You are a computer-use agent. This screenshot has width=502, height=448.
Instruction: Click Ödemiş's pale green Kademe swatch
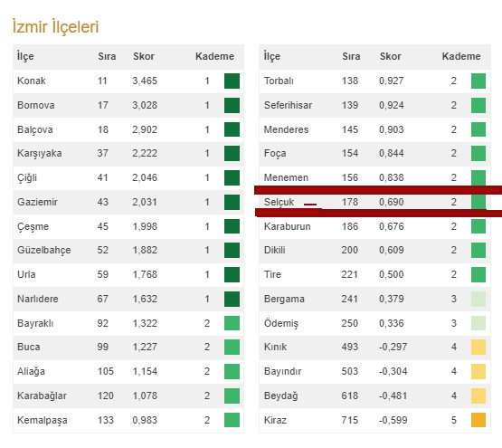tap(478, 323)
